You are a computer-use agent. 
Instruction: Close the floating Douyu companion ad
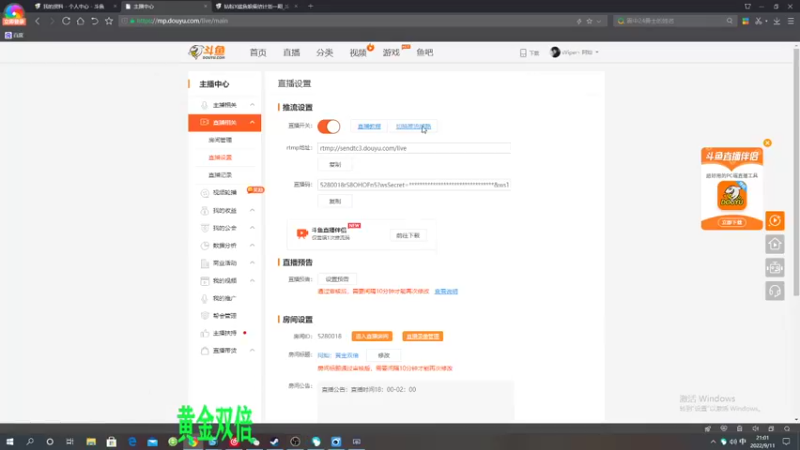767,143
